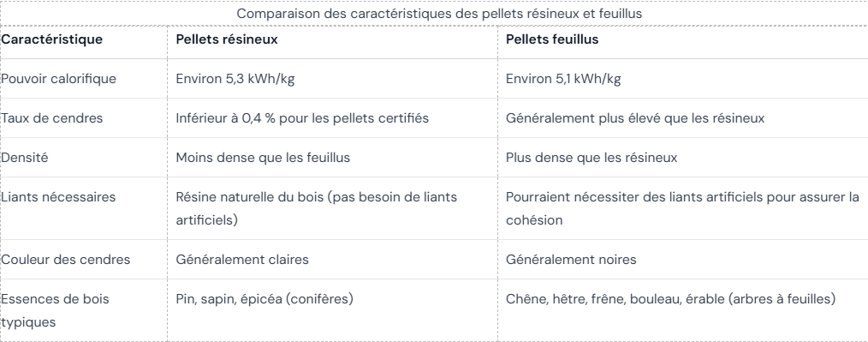Click the Taux de cendres row label
This screenshot has height=342, width=868.
click(x=84, y=118)
